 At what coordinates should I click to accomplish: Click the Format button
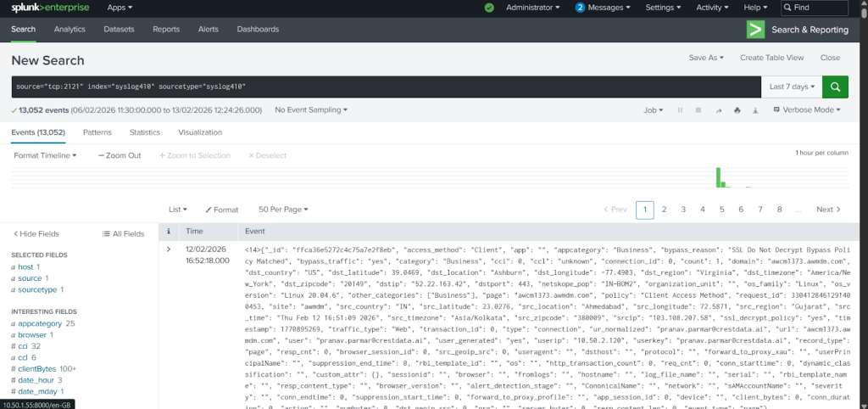(221, 210)
